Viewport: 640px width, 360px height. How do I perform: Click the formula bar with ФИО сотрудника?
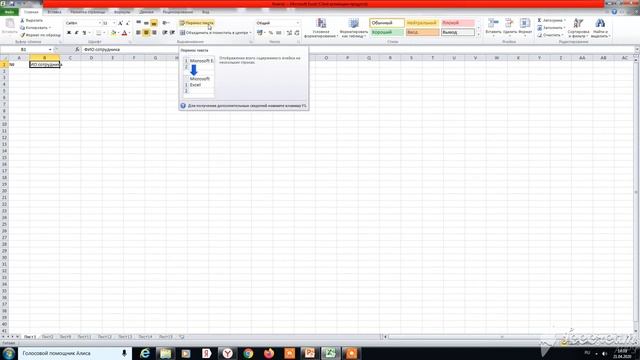coord(357,49)
